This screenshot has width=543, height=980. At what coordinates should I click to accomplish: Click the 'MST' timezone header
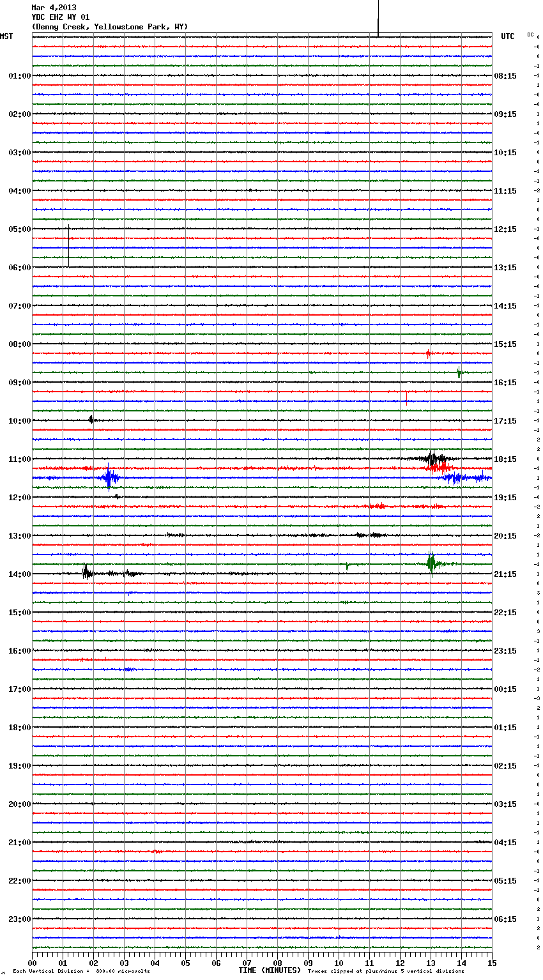pos(6,36)
